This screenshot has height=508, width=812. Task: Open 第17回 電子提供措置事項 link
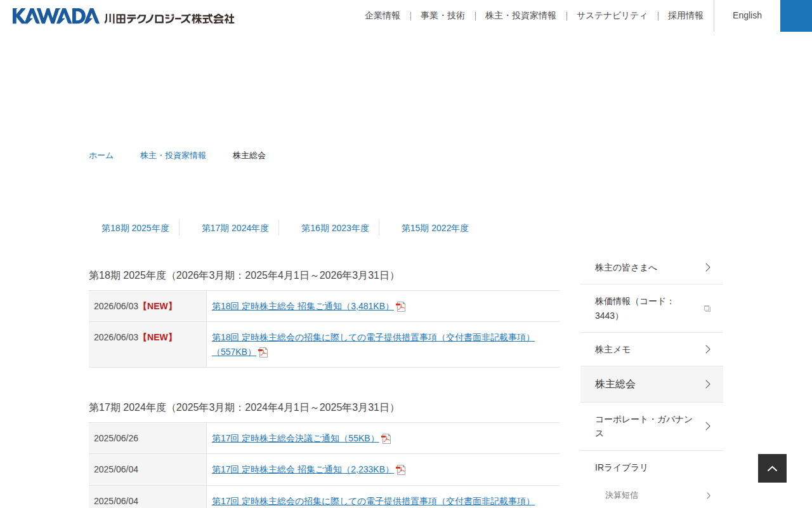tap(373, 501)
